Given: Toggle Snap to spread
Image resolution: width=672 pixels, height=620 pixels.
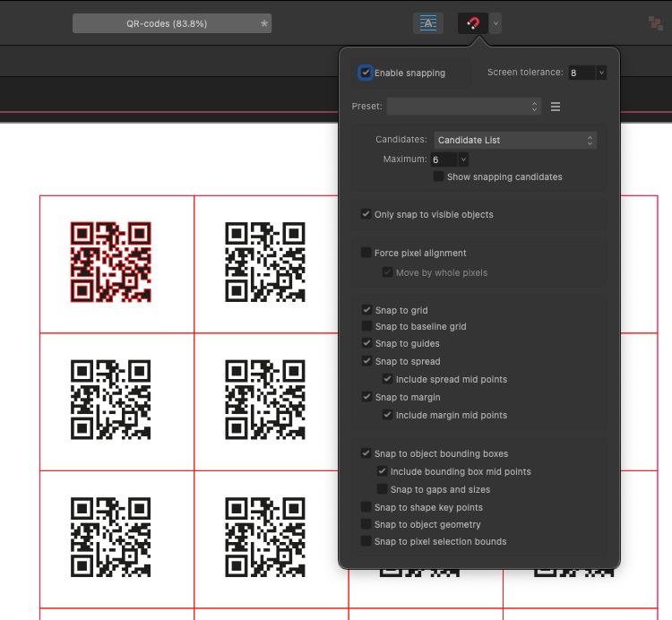Looking at the screenshot, I should [x=366, y=361].
